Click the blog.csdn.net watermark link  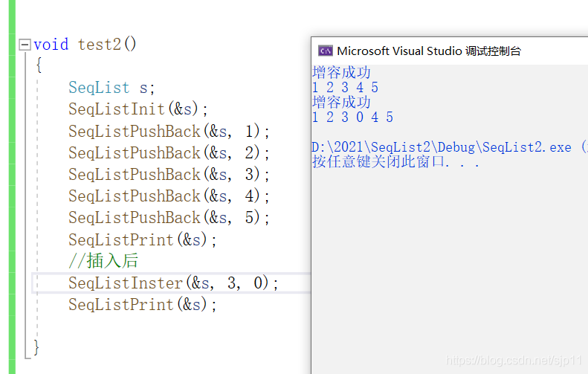[x=514, y=361]
